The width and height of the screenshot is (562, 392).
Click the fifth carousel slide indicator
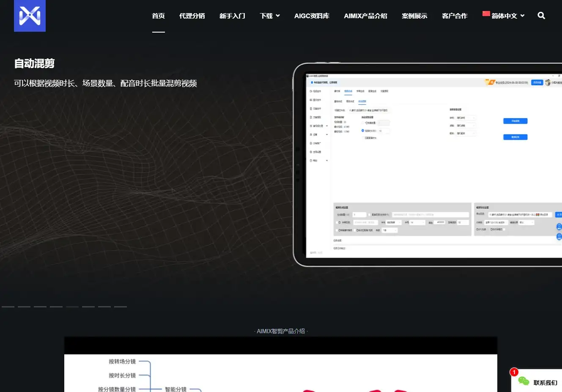coord(72,307)
